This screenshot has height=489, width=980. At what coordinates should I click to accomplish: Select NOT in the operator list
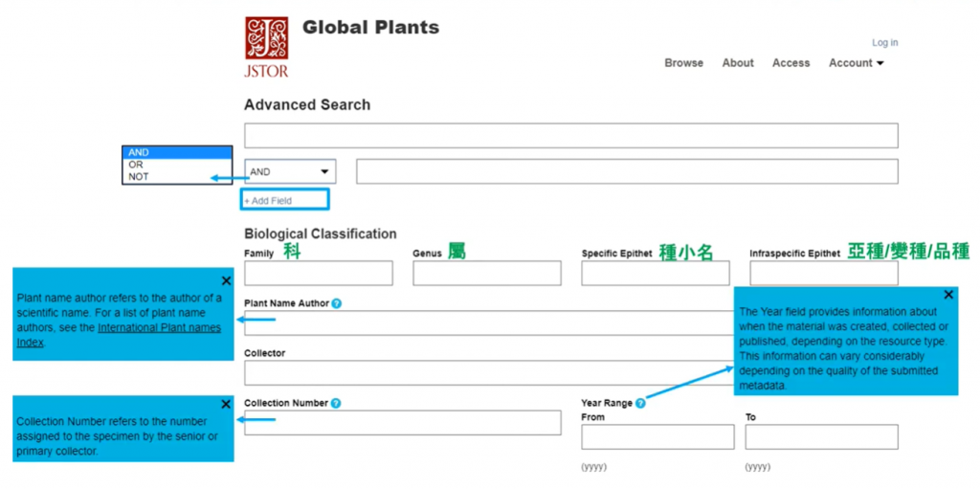139,177
